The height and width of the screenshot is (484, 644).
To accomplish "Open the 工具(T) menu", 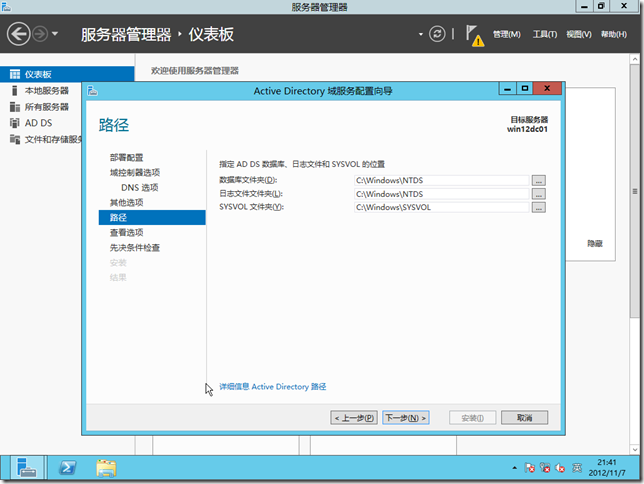I will [x=545, y=34].
